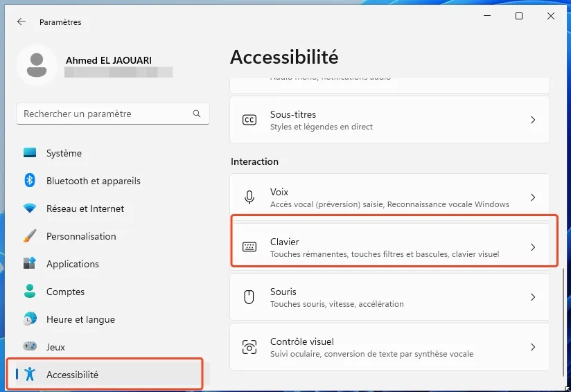
Task: Click the Wi-Fi icon for Réseau et Internet
Action: click(x=30, y=208)
